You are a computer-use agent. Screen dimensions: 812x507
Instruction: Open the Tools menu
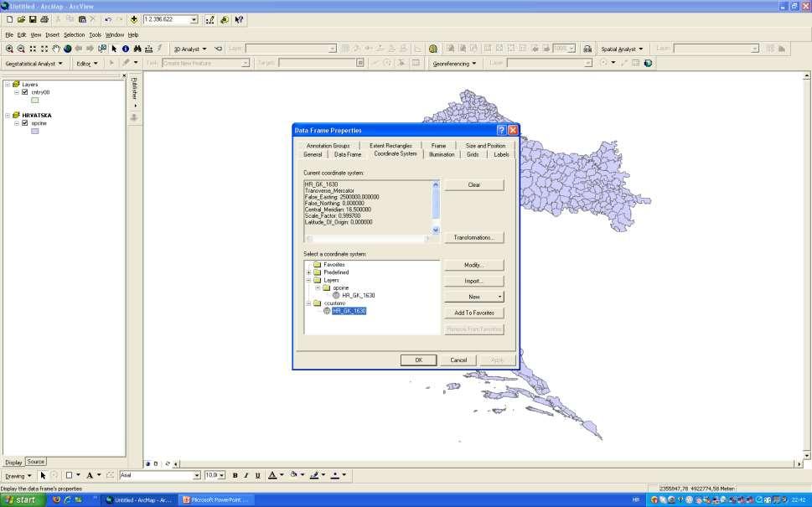(x=96, y=34)
